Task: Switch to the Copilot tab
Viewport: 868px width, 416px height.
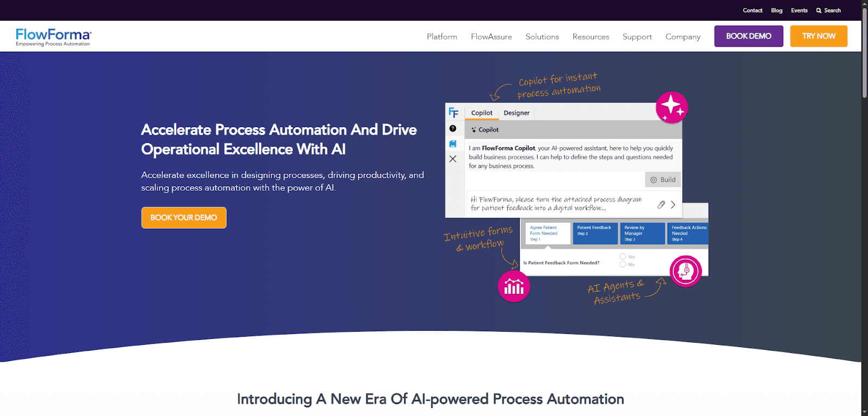Action: tap(482, 113)
